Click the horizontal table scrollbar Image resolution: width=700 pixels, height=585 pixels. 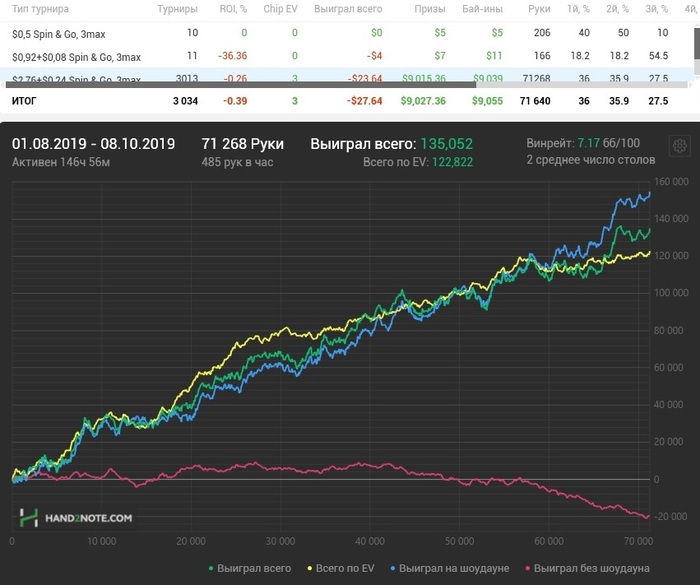[x=241, y=84]
